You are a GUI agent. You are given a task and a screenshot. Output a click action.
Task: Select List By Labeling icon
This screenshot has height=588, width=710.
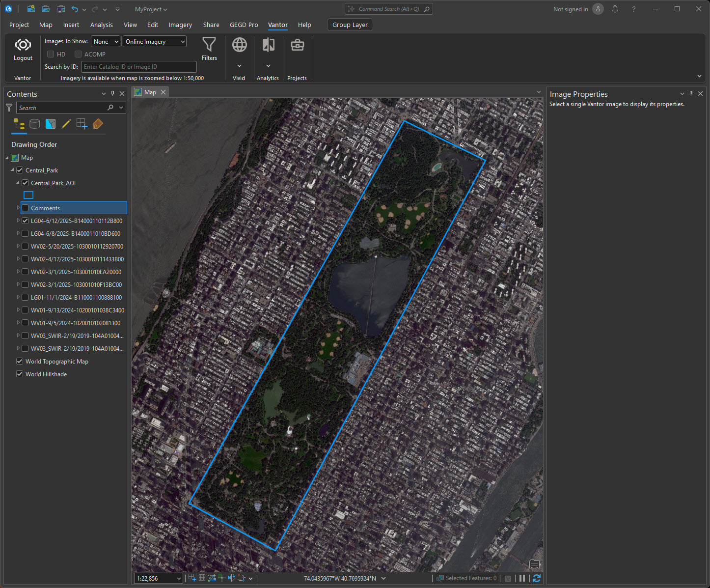(x=98, y=124)
